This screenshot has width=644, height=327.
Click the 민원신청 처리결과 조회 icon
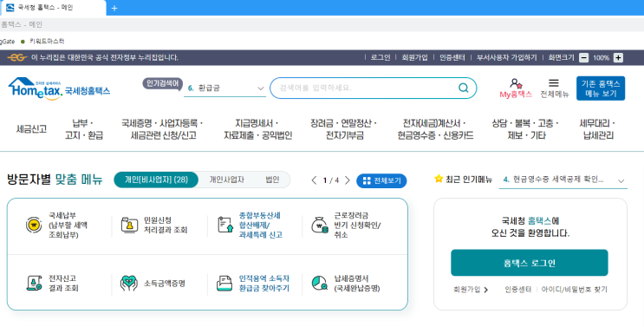pyautogui.click(x=129, y=226)
